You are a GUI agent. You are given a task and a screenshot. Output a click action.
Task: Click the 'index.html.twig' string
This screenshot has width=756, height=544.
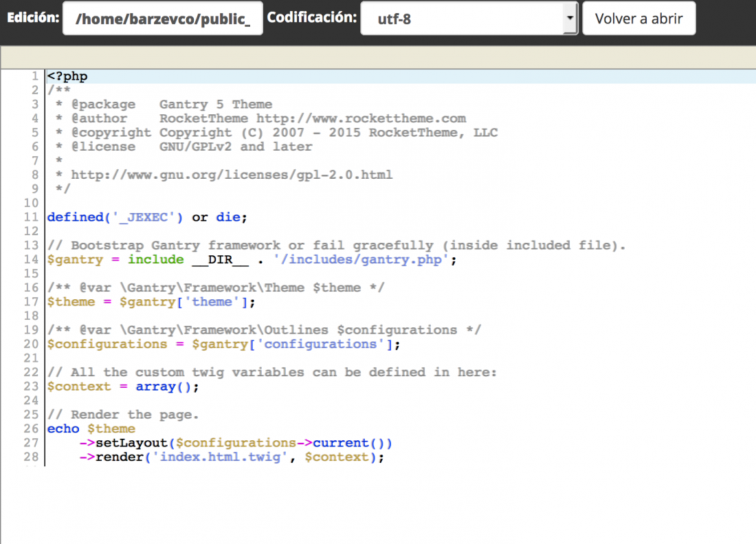pyautogui.click(x=221, y=457)
